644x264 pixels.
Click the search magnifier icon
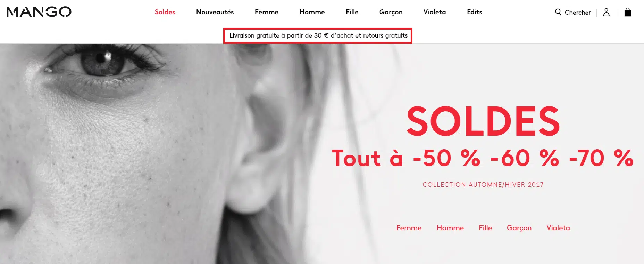click(558, 12)
